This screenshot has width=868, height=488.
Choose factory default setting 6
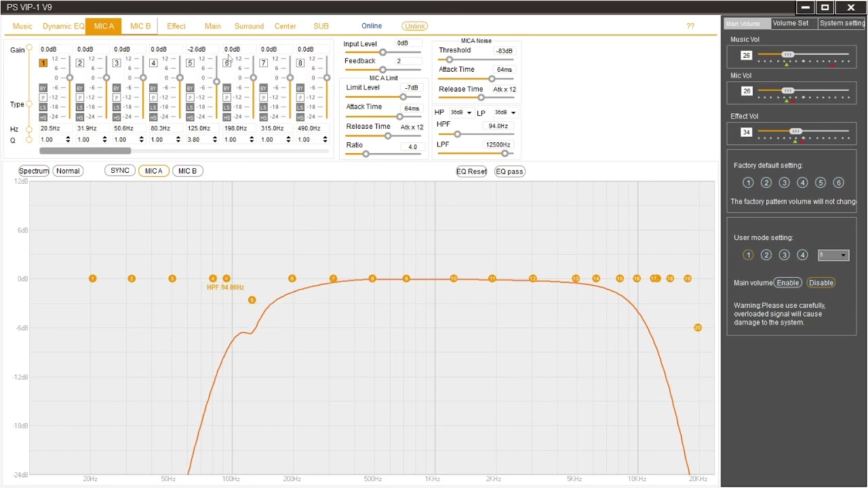pyautogui.click(x=838, y=182)
